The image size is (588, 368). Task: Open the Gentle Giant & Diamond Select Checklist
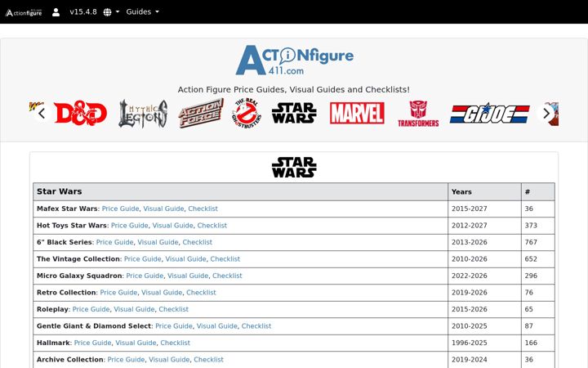click(256, 326)
